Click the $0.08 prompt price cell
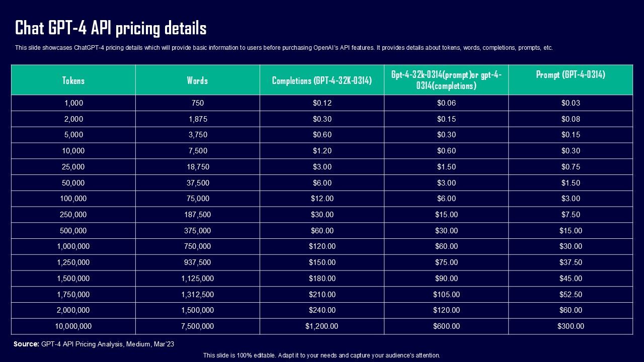 pos(571,119)
